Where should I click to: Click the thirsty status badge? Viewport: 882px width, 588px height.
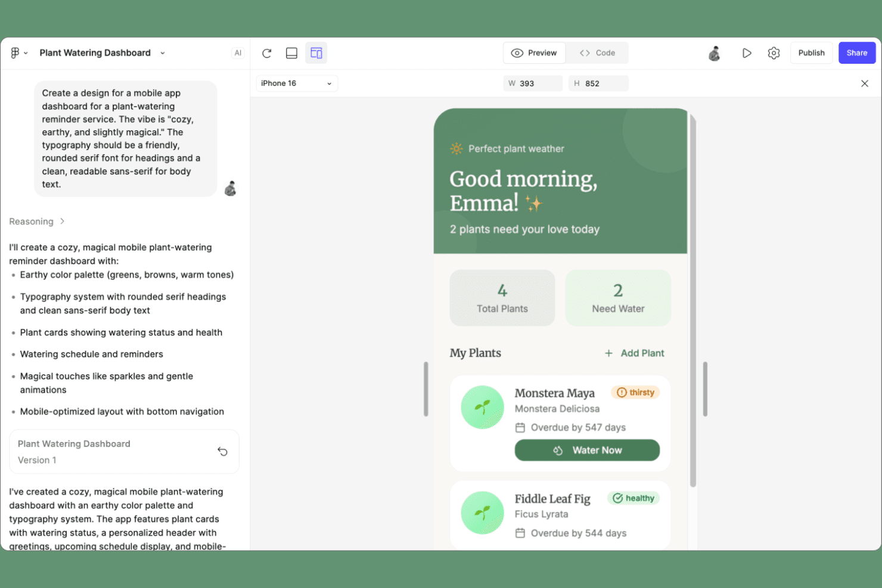(x=635, y=393)
